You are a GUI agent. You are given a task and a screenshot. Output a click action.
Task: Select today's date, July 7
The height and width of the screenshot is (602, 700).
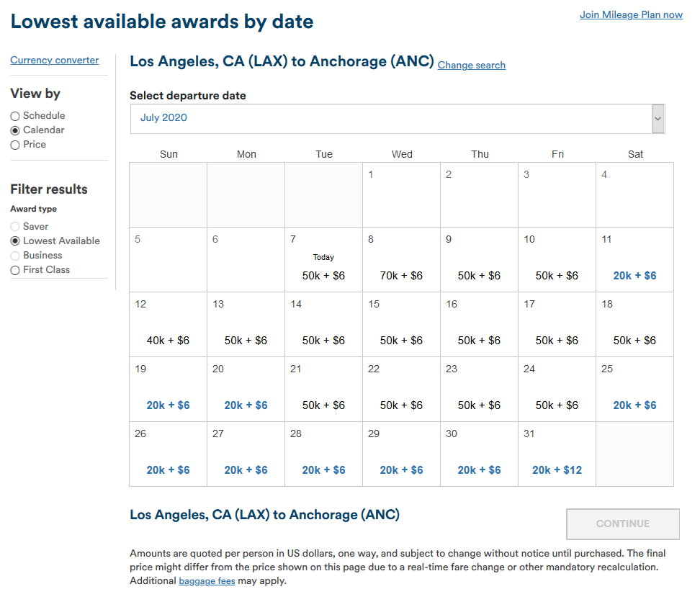(x=323, y=276)
